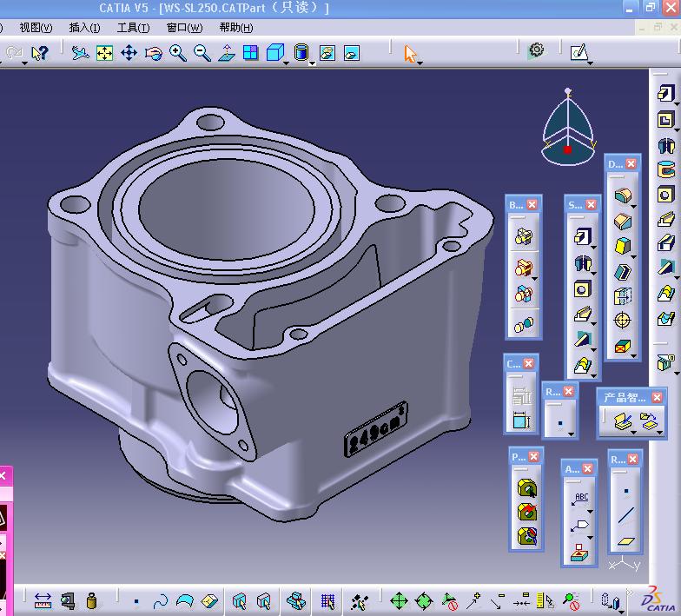Image resolution: width=681 pixels, height=616 pixels.
Task: Select the Rotate view tool
Action: pyautogui.click(x=153, y=54)
